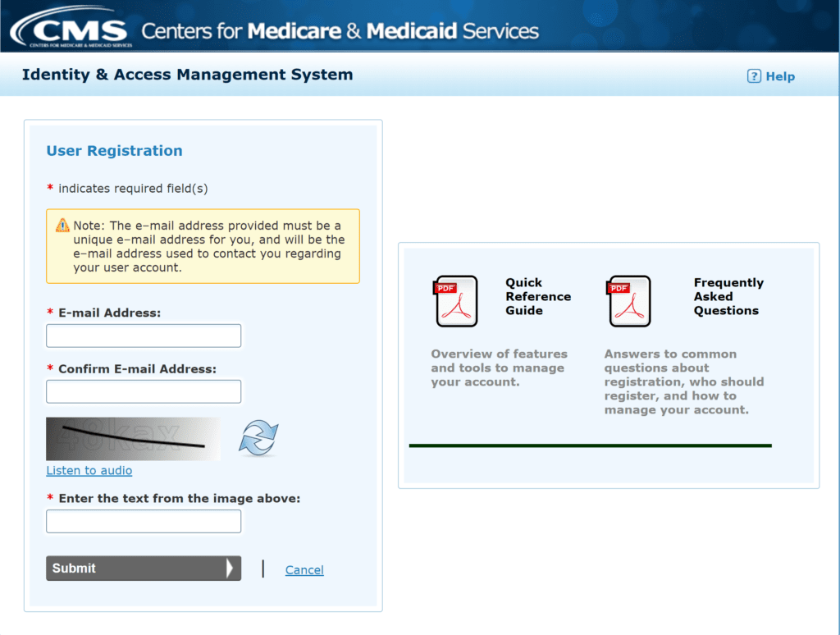Viewport: 840px width, 635px height.
Task: Open the Quick Reference Guide PDF icon
Action: coord(456,301)
